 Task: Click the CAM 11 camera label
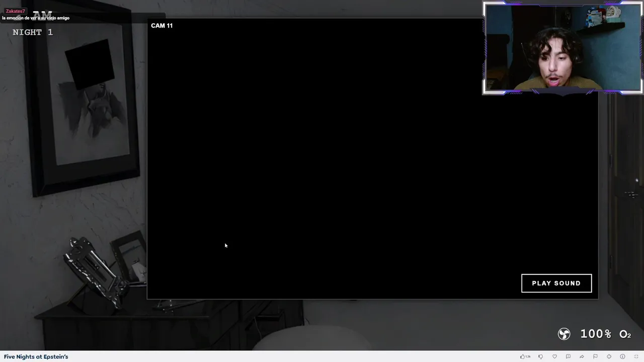[162, 26]
